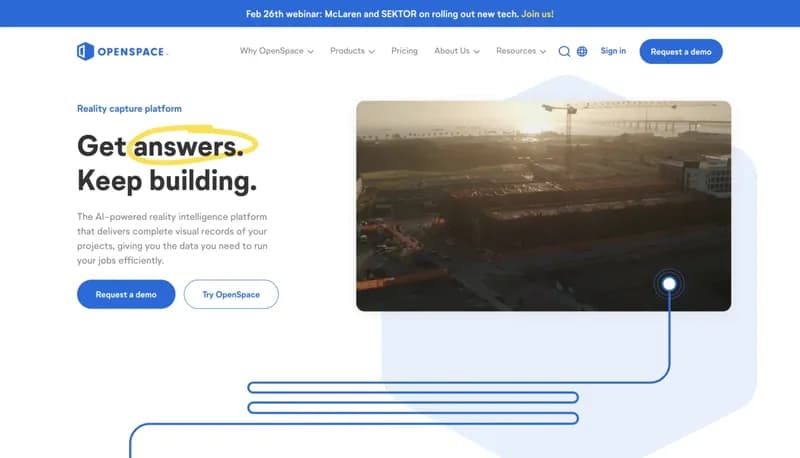Viewport: 800px width, 458px height.
Task: Click the AI-powered reality intelligence paragraph
Action: pos(172,238)
